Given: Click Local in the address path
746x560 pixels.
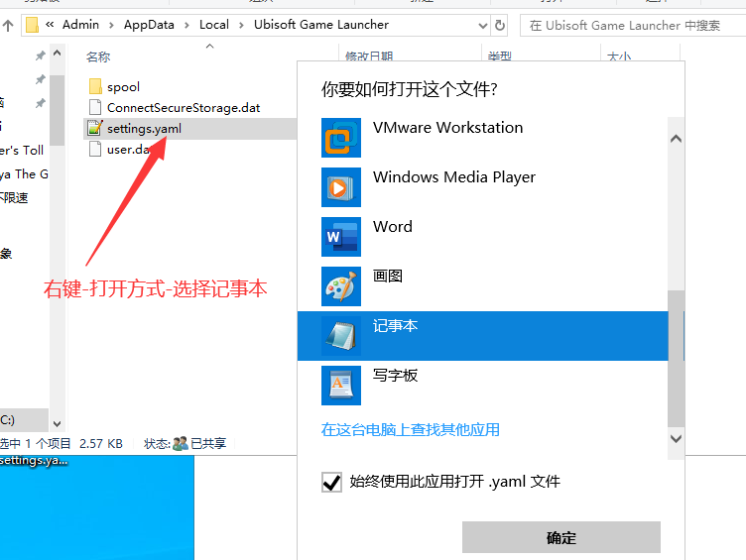Looking at the screenshot, I should [214, 25].
